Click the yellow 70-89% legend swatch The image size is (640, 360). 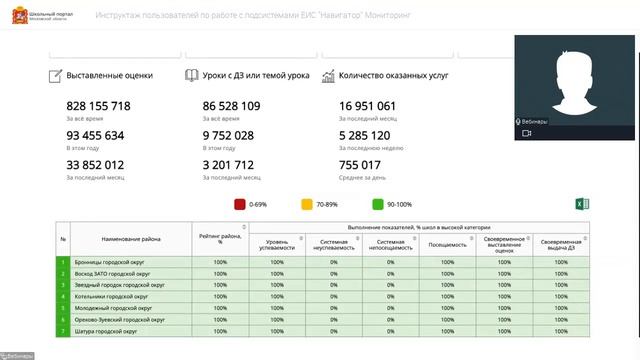307,204
